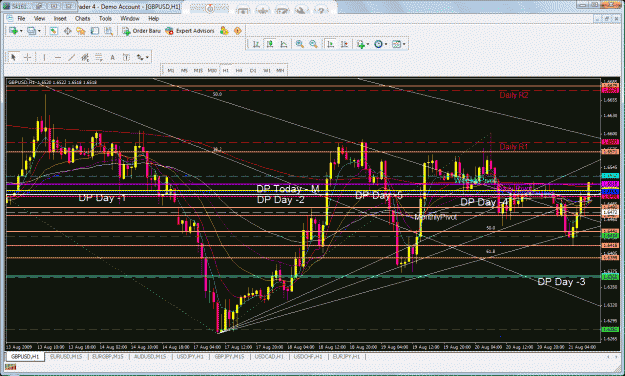Open the MetaEditor icon beside Expert Advisors

224,31
